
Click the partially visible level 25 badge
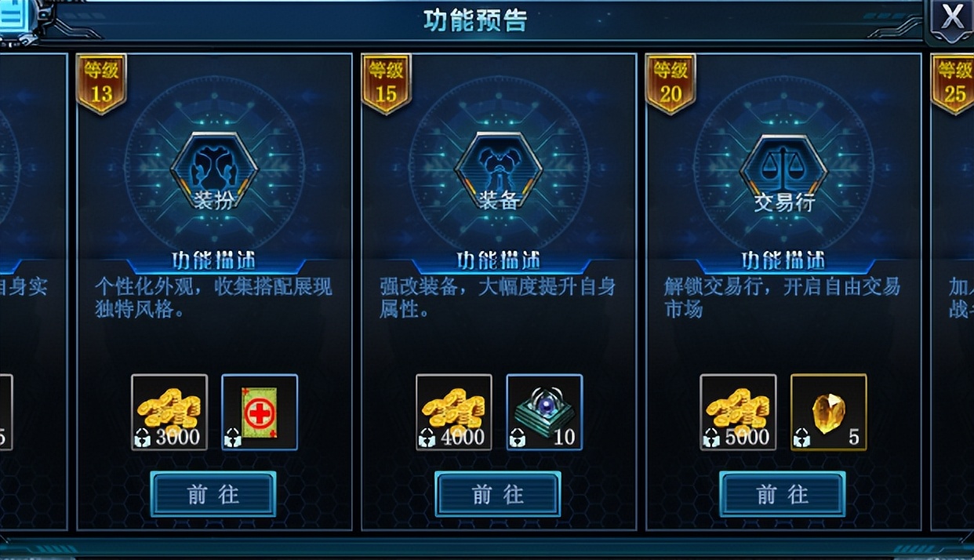coord(953,83)
